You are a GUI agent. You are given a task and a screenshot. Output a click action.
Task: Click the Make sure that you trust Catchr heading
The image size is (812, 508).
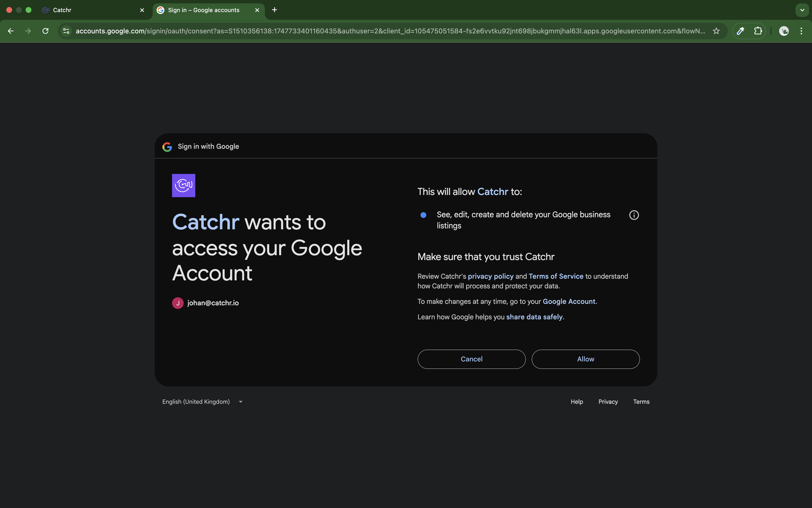point(486,257)
